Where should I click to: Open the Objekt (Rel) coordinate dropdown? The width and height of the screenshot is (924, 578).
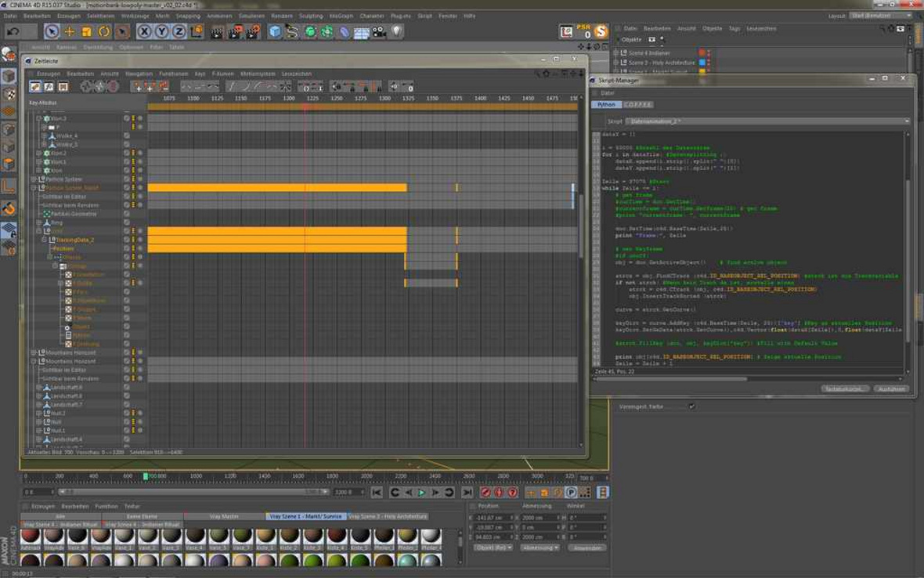[493, 547]
